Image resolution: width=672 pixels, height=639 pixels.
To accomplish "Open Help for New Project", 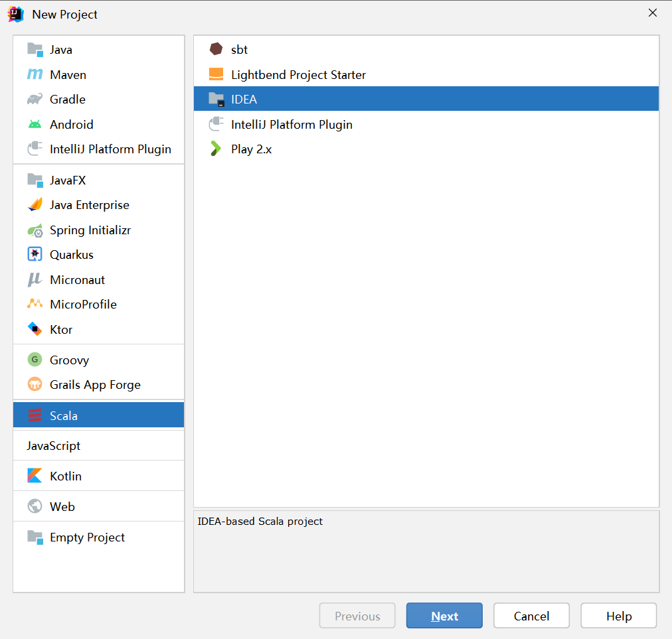I will [x=619, y=616].
